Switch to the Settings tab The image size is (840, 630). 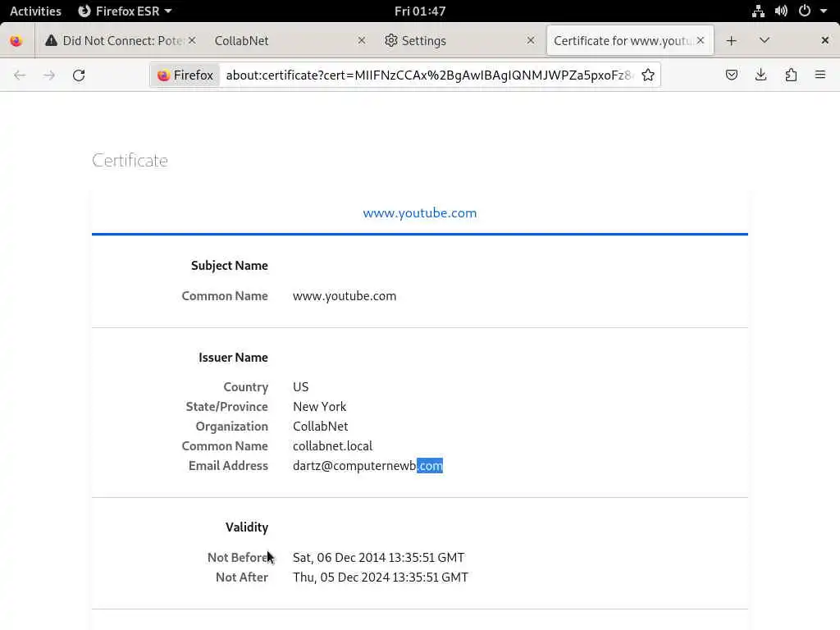pyautogui.click(x=459, y=41)
